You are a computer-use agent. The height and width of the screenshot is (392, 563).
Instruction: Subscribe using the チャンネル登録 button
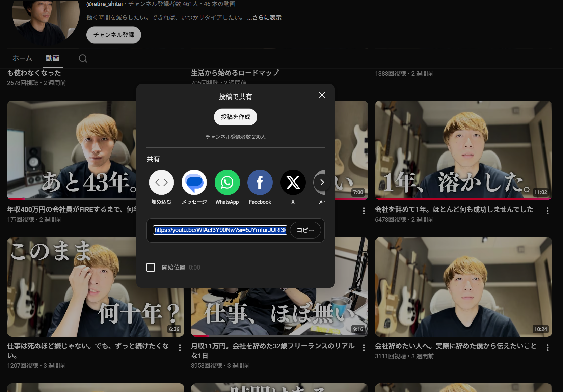tap(114, 35)
